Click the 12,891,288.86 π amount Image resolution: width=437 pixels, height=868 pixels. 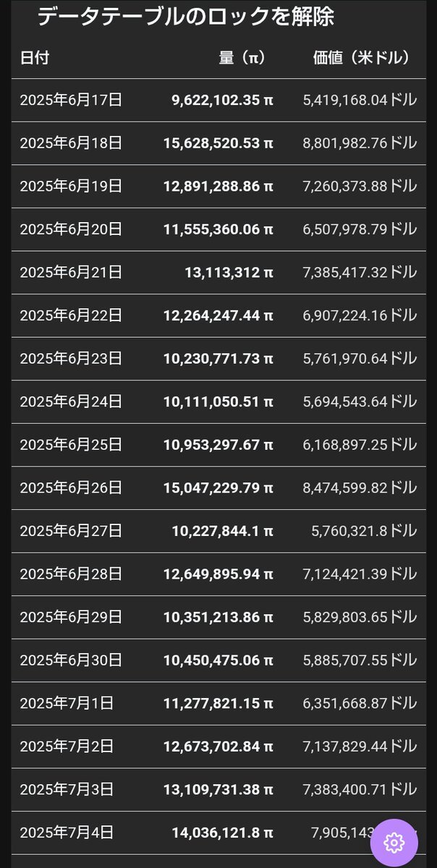point(218,186)
